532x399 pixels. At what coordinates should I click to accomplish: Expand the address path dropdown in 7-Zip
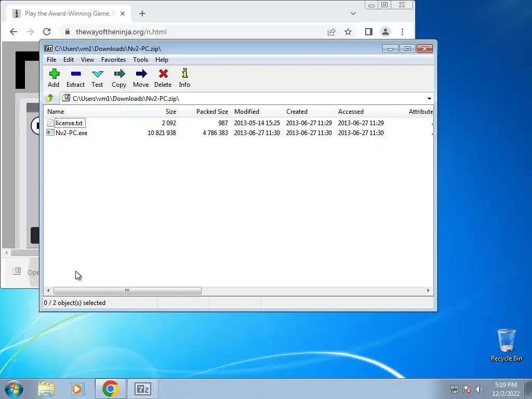tap(429, 98)
